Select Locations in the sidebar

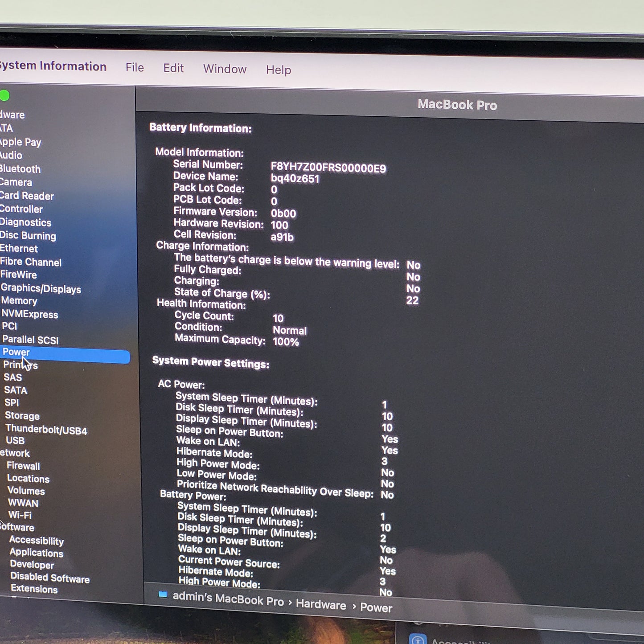(29, 478)
